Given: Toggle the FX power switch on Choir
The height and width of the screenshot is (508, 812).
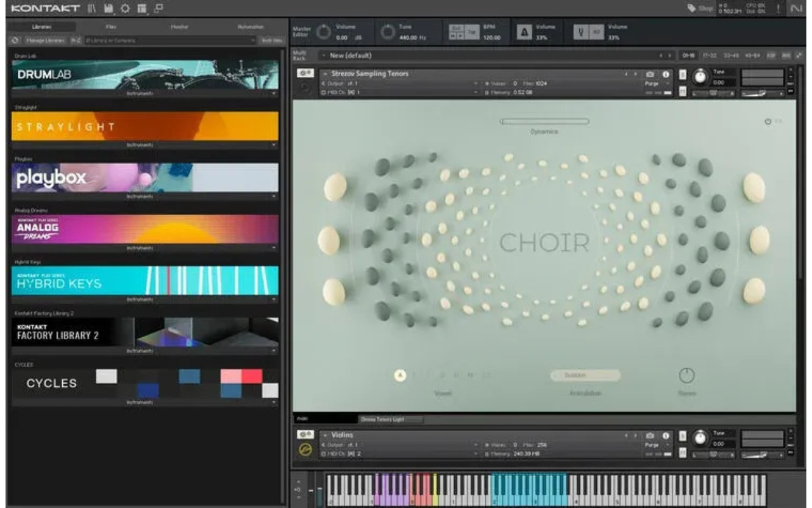Looking at the screenshot, I should (768, 121).
